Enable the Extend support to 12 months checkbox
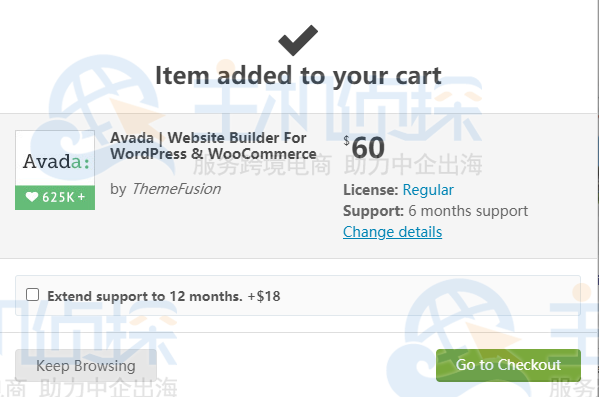Viewport: 599px width, 397px height. click(32, 295)
